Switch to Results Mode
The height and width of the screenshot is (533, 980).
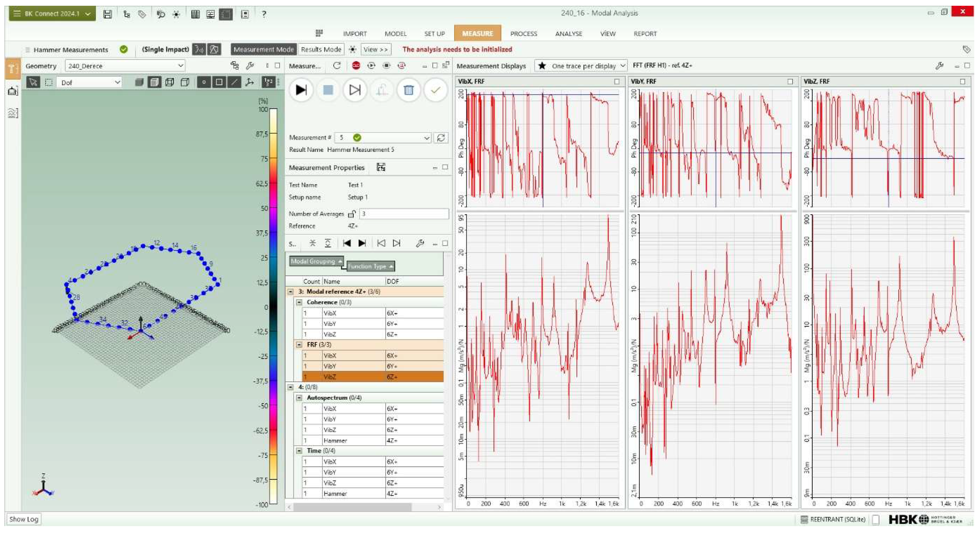pos(321,49)
